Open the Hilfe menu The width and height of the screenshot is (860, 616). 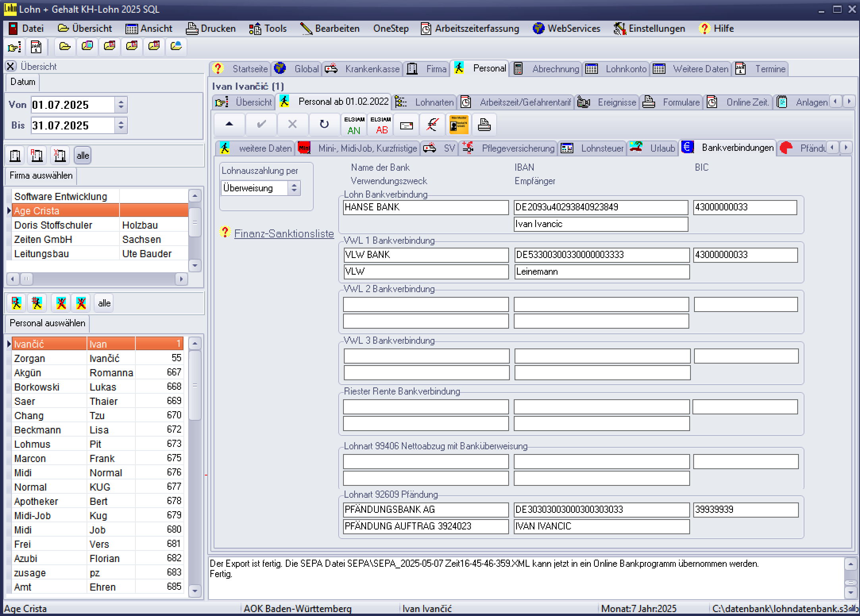click(x=717, y=29)
